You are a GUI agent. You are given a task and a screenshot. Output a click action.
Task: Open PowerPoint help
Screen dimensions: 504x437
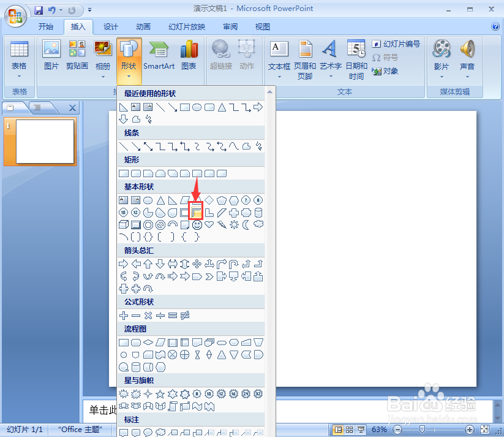point(495,26)
